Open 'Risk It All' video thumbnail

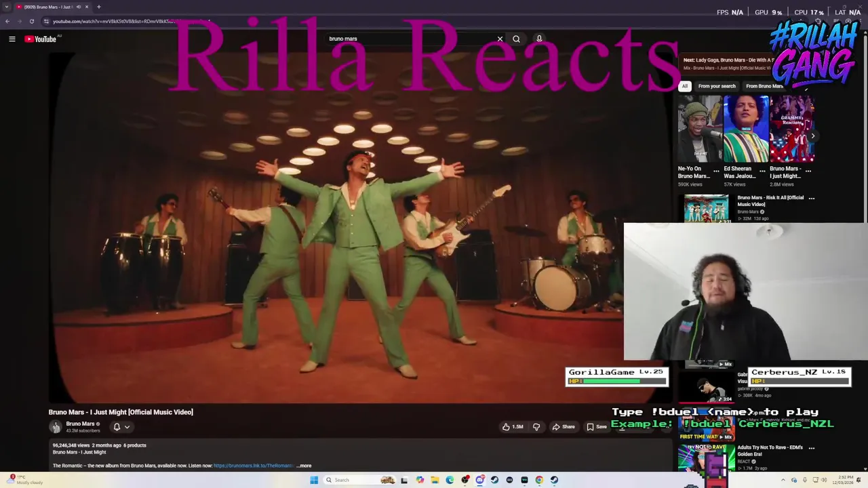(x=706, y=209)
